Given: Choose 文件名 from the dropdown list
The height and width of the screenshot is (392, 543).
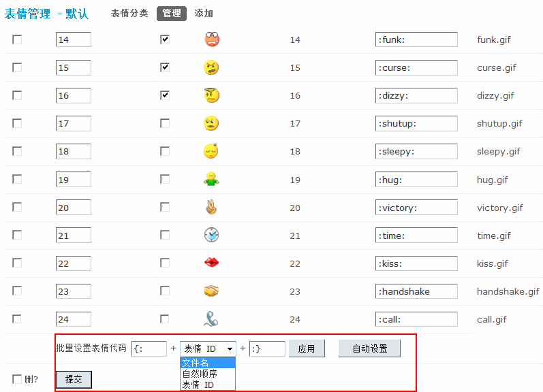Looking at the screenshot, I should [x=208, y=363].
